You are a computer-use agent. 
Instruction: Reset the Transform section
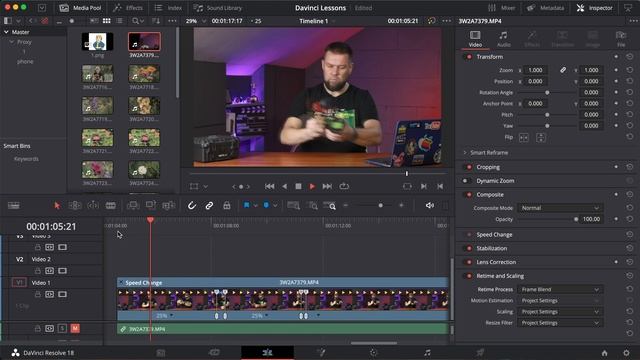pyautogui.click(x=629, y=57)
